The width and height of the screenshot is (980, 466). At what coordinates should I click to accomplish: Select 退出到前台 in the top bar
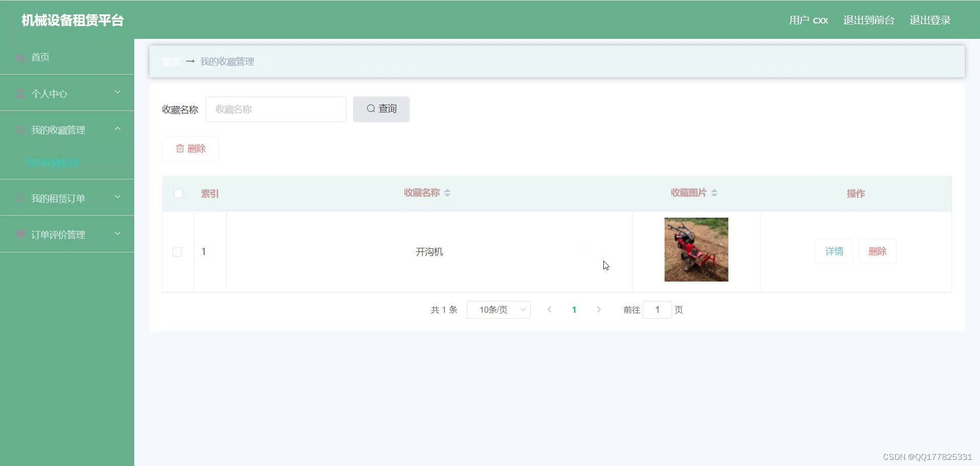[868, 20]
